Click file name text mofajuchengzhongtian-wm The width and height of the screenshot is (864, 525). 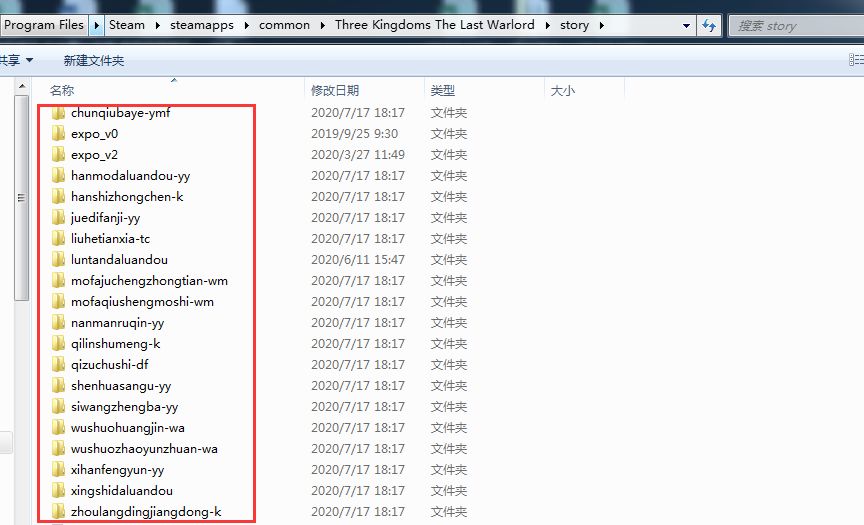coord(149,281)
